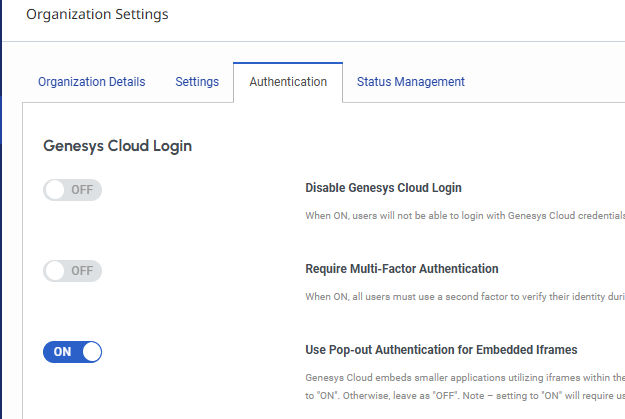The image size is (625, 419).
Task: Click the Organization Settings page title
Action: point(97,14)
